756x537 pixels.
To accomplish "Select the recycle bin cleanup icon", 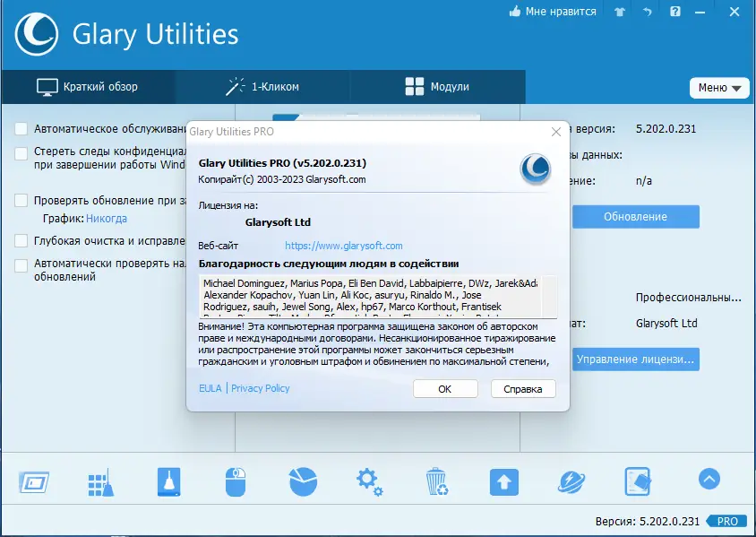I will (436, 481).
